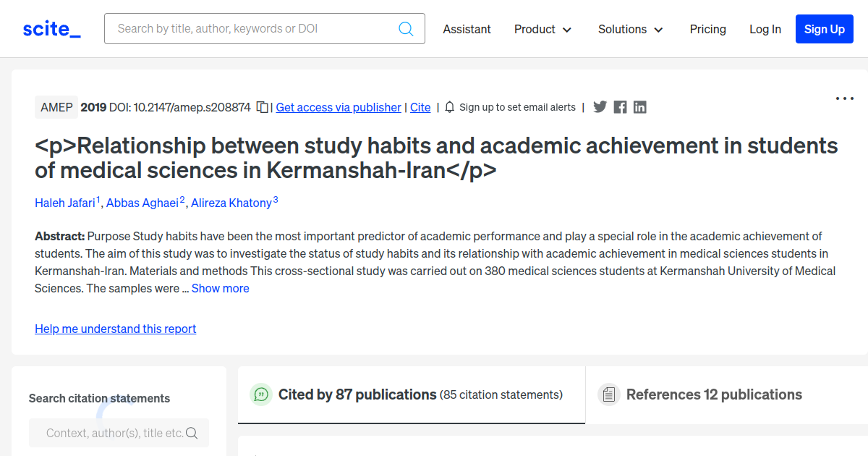Click the References document icon
The height and width of the screenshot is (456, 868).
click(609, 394)
